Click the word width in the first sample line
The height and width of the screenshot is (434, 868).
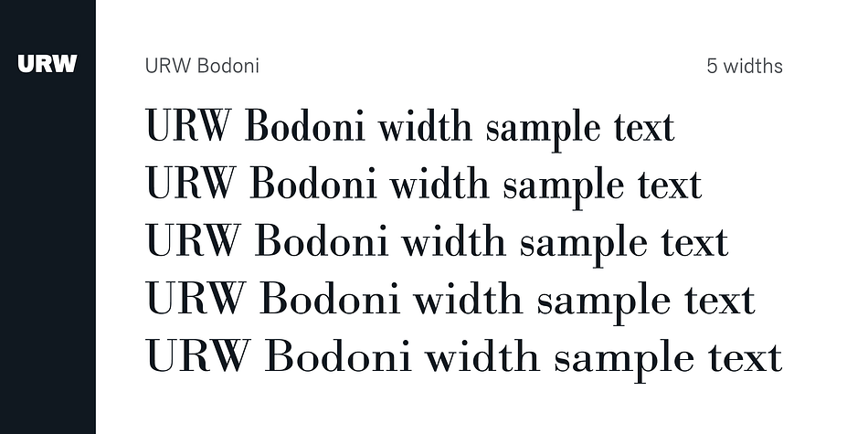coord(427,127)
